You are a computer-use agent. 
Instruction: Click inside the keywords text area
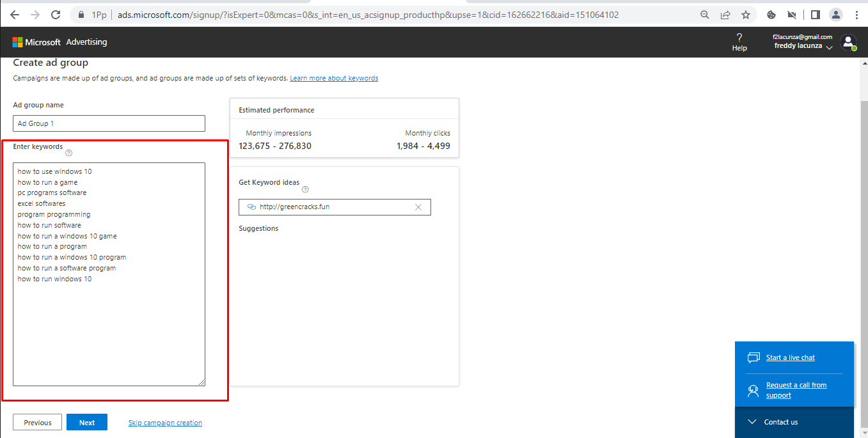(x=109, y=274)
